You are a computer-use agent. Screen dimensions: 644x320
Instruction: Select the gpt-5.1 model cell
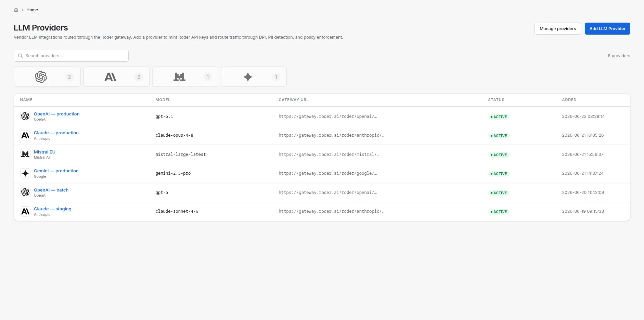pyautogui.click(x=164, y=116)
